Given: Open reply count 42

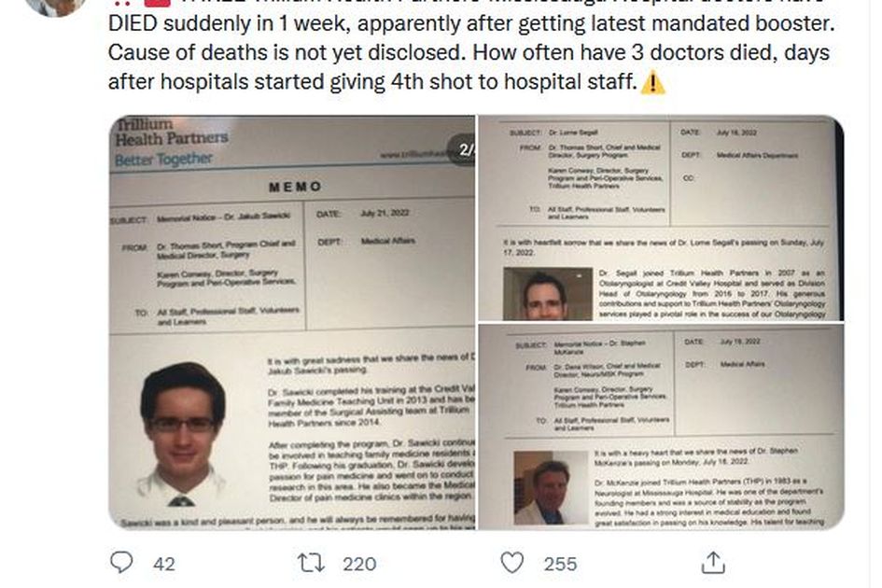Looking at the screenshot, I should [x=164, y=564].
